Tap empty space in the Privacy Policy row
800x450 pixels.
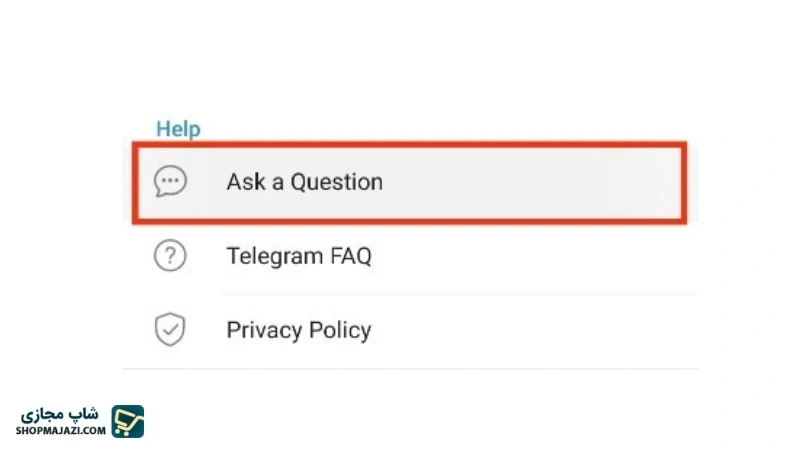[x=536, y=331]
